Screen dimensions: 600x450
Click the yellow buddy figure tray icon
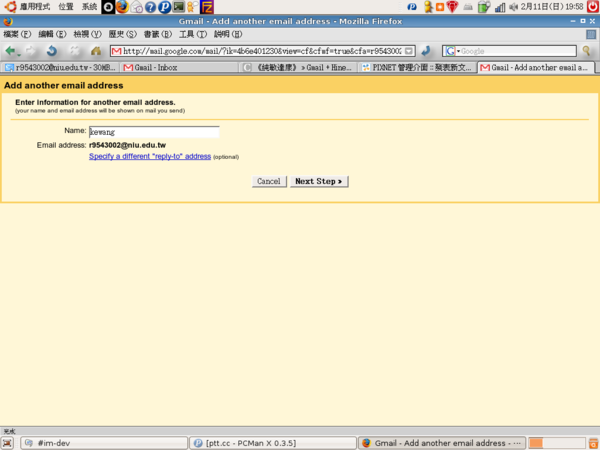point(428,7)
